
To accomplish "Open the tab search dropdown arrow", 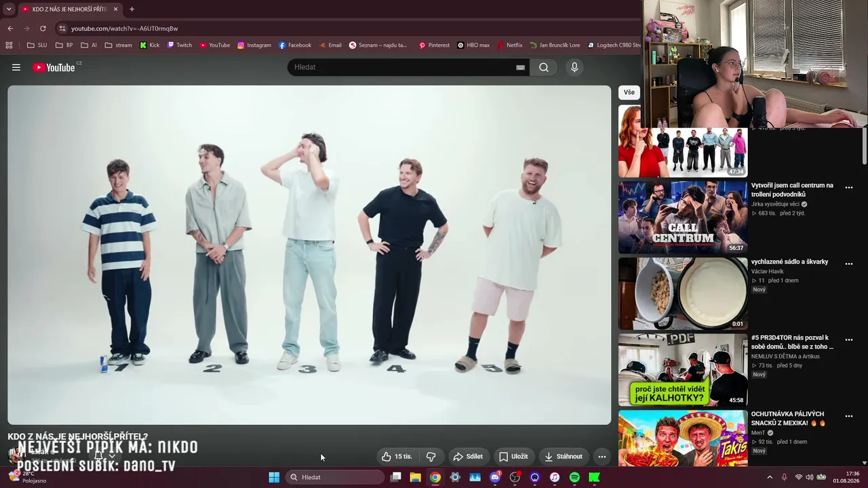I will pos(9,9).
